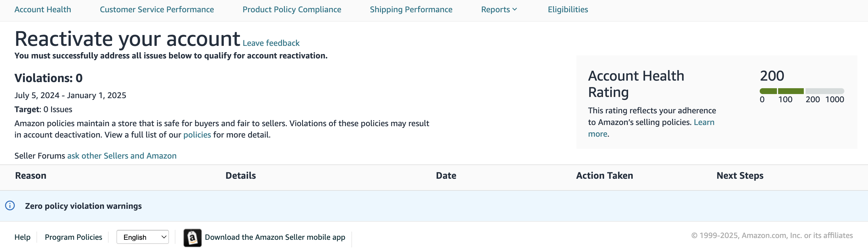Click the Date column header
This screenshot has height=250, width=868.
coord(446,176)
